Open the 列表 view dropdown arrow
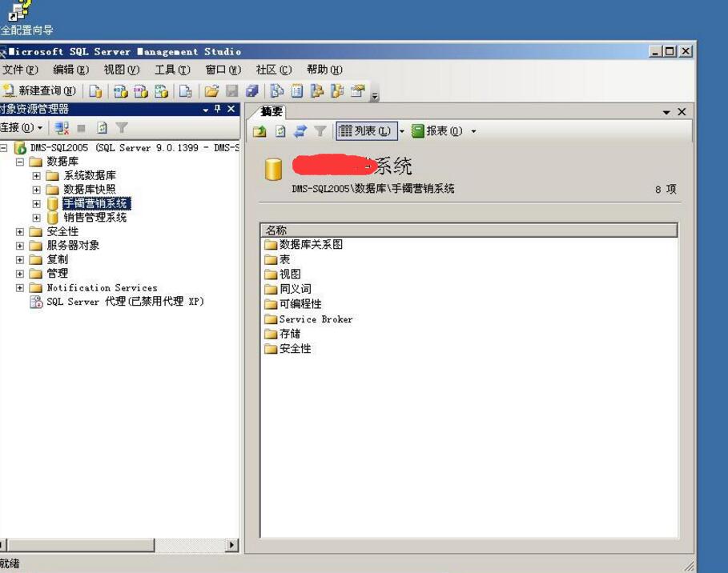Image resolution: width=728 pixels, height=573 pixels. 402,131
